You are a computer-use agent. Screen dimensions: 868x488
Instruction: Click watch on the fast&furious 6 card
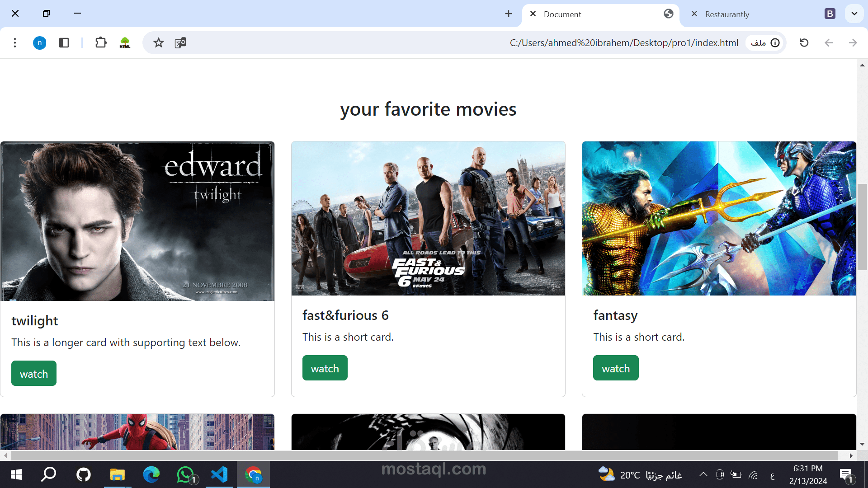click(325, 368)
